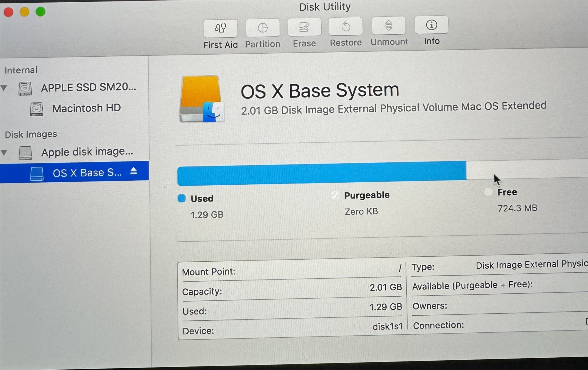
Task: Select Macintosh HD in sidebar
Action: pos(86,108)
